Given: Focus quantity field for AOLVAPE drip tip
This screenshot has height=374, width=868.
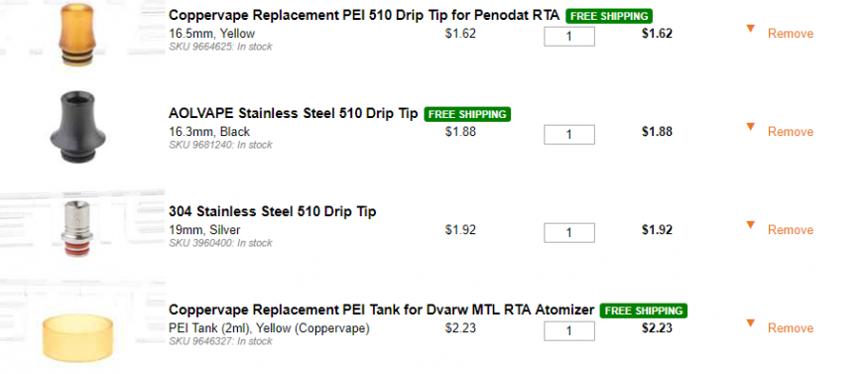Looking at the screenshot, I should (x=569, y=135).
